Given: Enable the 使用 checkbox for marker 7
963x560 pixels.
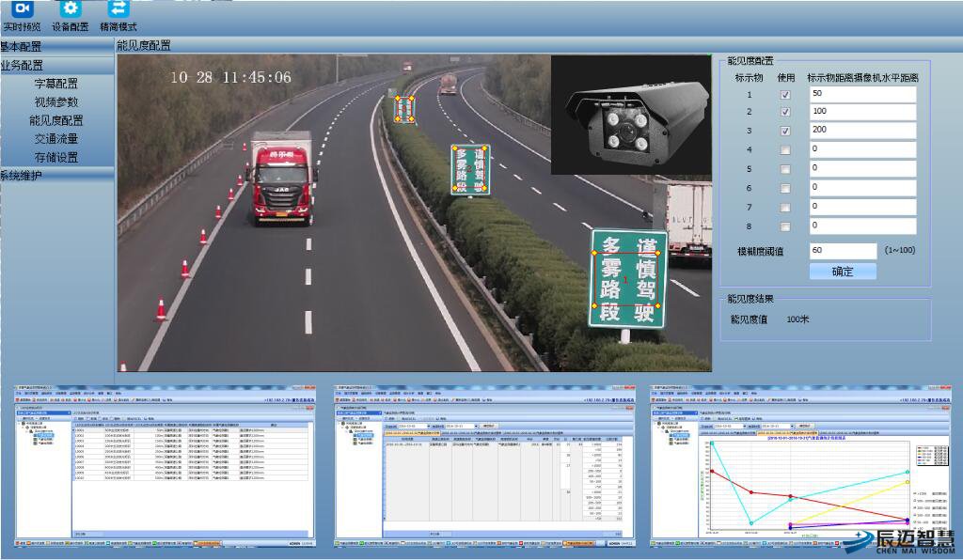Looking at the screenshot, I should [x=785, y=208].
